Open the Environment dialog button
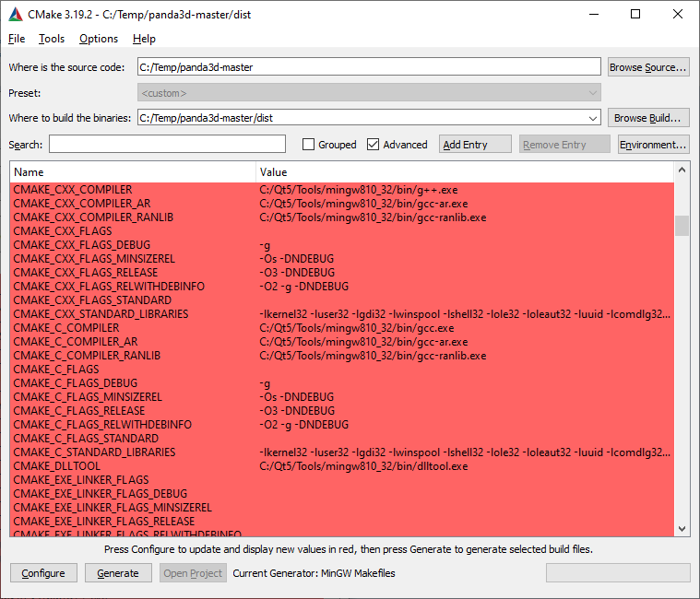This screenshot has height=599, width=700. (654, 145)
